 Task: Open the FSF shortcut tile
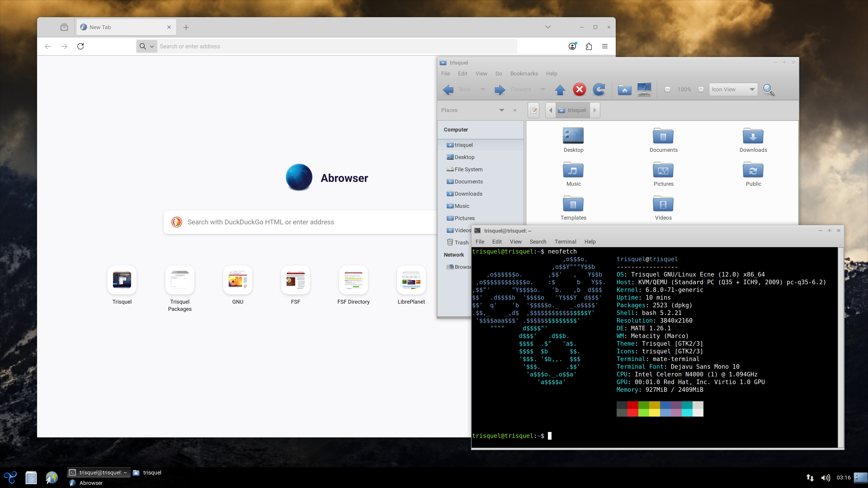click(295, 280)
